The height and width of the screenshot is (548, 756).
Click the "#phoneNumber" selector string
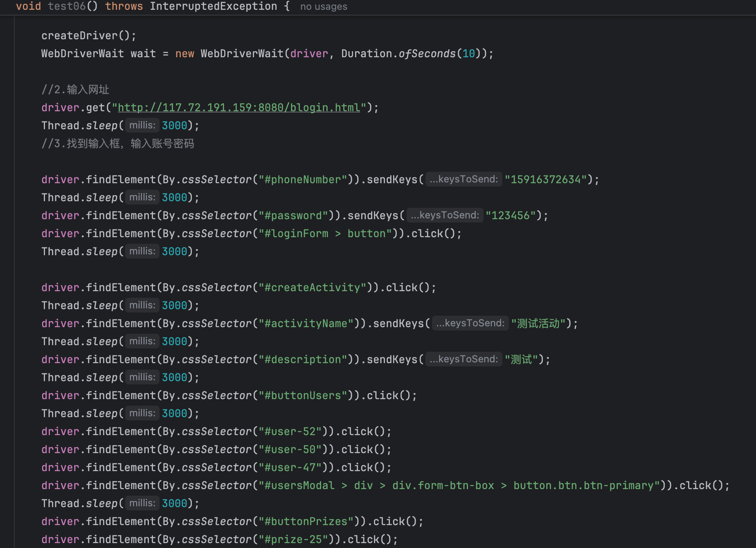(303, 180)
